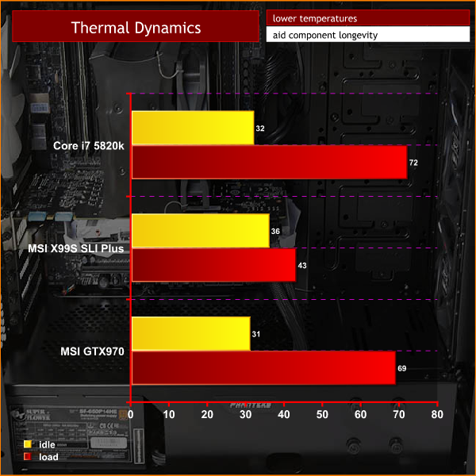
Task: Click the Core i7 5820k idle bar
Action: pos(193,128)
